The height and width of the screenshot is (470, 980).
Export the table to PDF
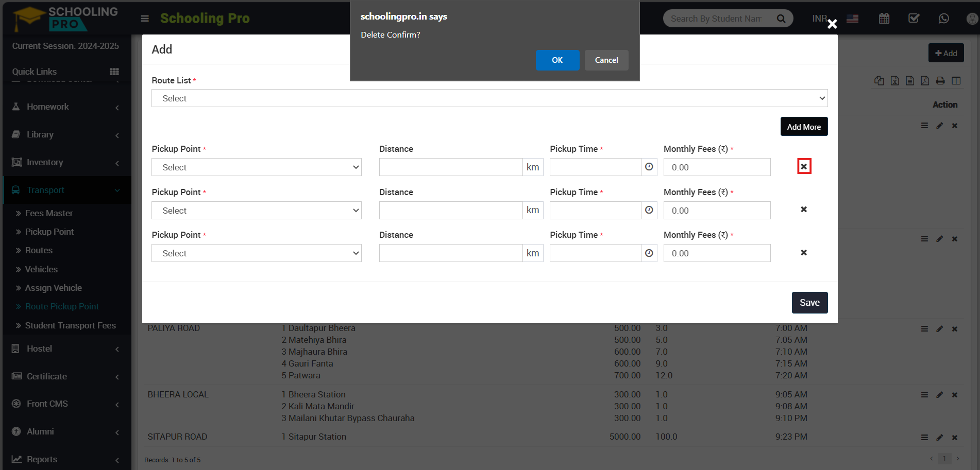pyautogui.click(x=925, y=81)
